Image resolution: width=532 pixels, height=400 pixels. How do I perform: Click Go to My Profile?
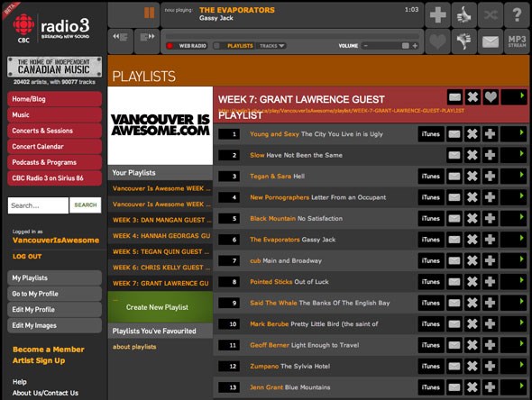coord(55,294)
